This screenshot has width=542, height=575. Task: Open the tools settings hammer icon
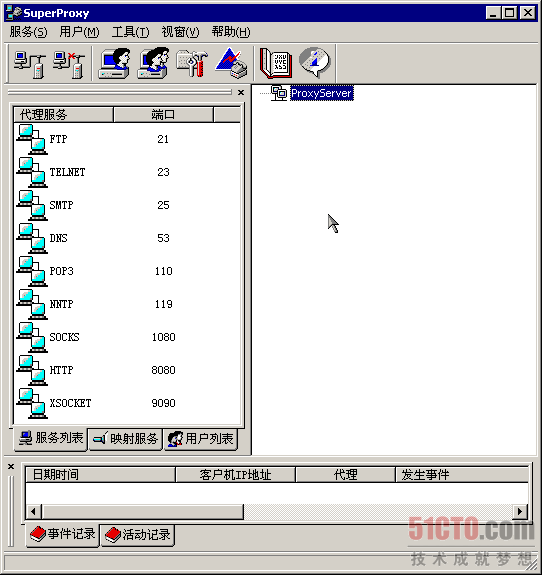pyautogui.click(x=193, y=63)
